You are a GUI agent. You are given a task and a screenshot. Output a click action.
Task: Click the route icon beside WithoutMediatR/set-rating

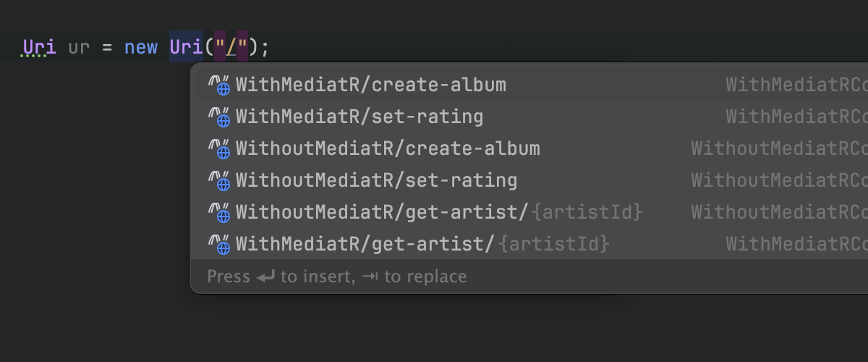tap(218, 181)
